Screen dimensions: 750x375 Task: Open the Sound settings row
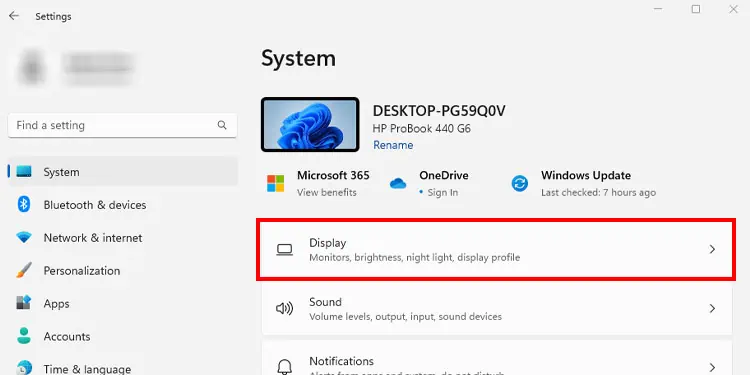(x=496, y=309)
